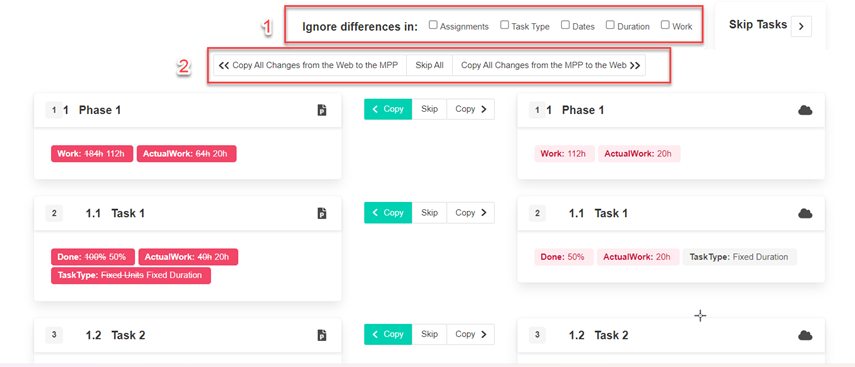Click the Skip Tasks arrow button
The image size is (855, 367).
tap(801, 26)
